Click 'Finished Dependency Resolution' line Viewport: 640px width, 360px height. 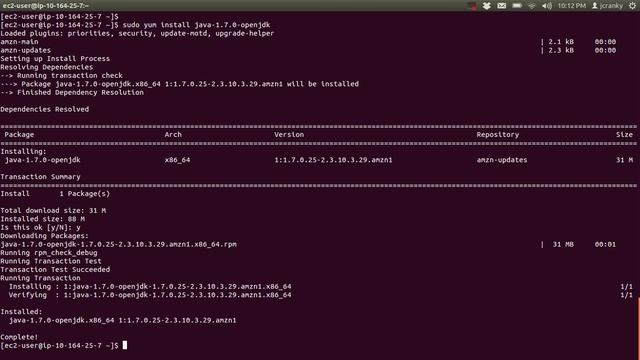click(72, 93)
